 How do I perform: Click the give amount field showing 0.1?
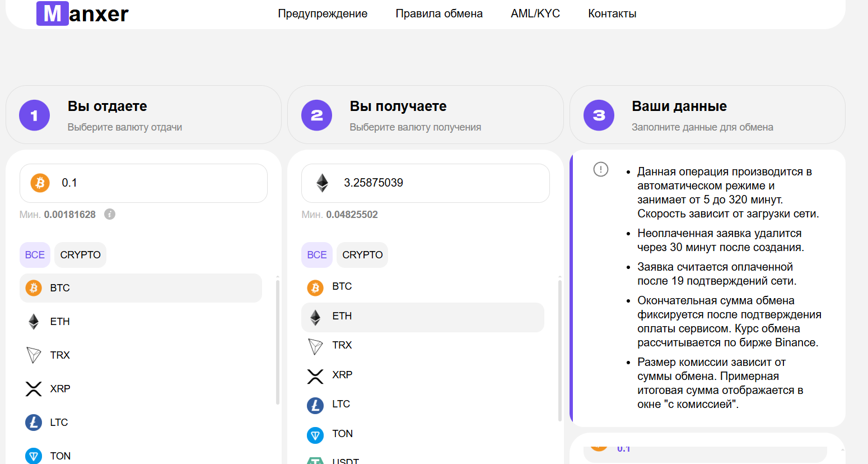(157, 183)
